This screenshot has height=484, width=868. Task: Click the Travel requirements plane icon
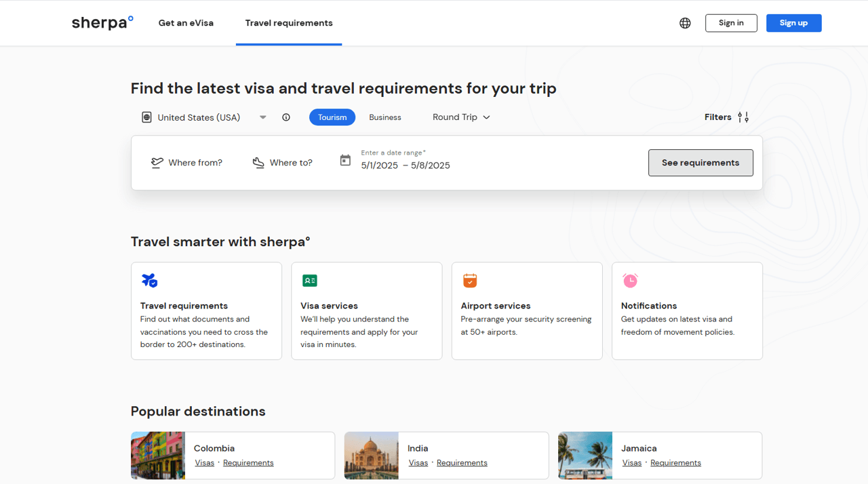(149, 280)
